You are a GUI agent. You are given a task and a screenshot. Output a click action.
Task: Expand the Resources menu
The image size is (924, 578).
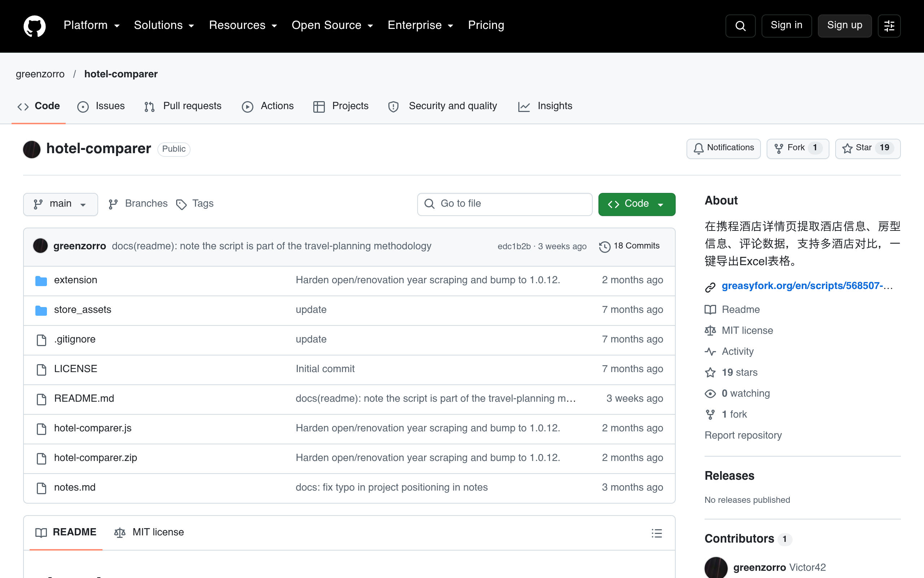pyautogui.click(x=243, y=25)
